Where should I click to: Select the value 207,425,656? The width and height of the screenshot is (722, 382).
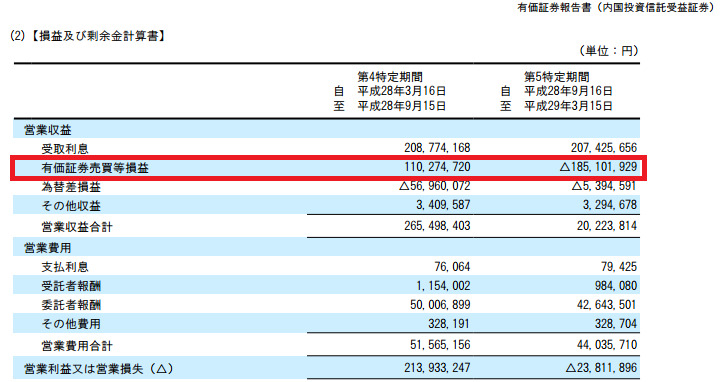point(604,148)
